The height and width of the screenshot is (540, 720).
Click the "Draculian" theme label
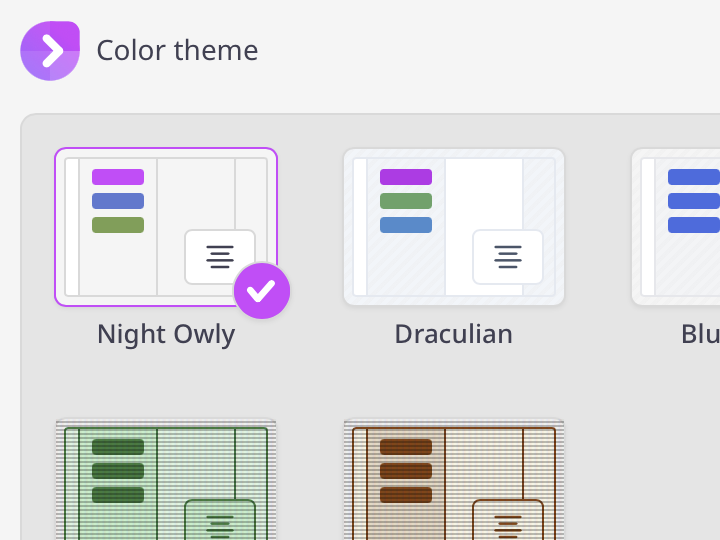coord(454,334)
